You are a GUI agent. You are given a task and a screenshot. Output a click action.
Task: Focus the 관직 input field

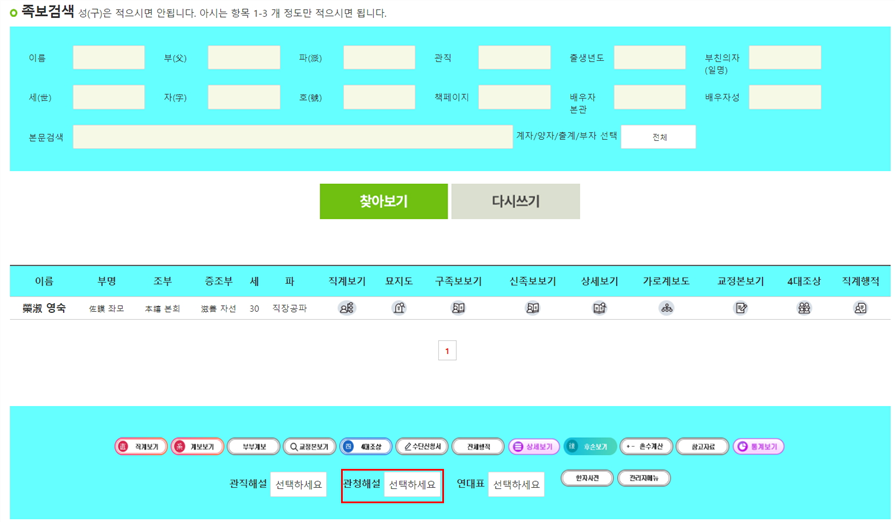(514, 58)
